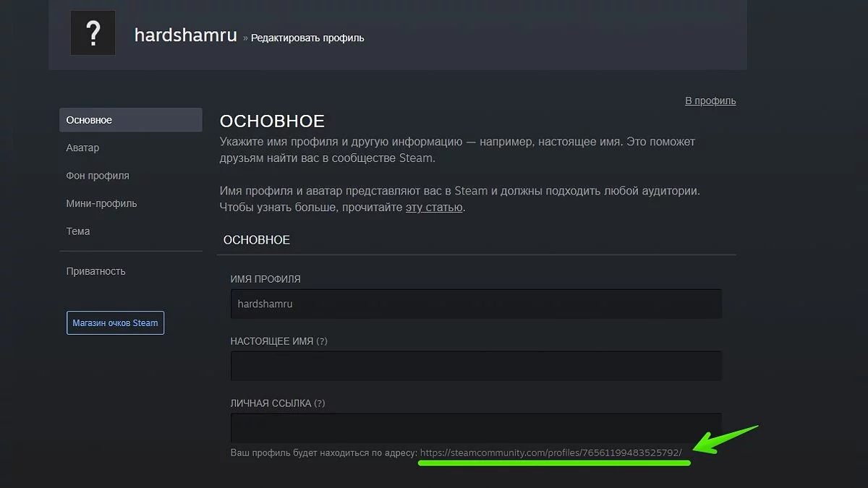Open the Аватар settings section
The width and height of the screenshot is (868, 488).
coord(82,147)
